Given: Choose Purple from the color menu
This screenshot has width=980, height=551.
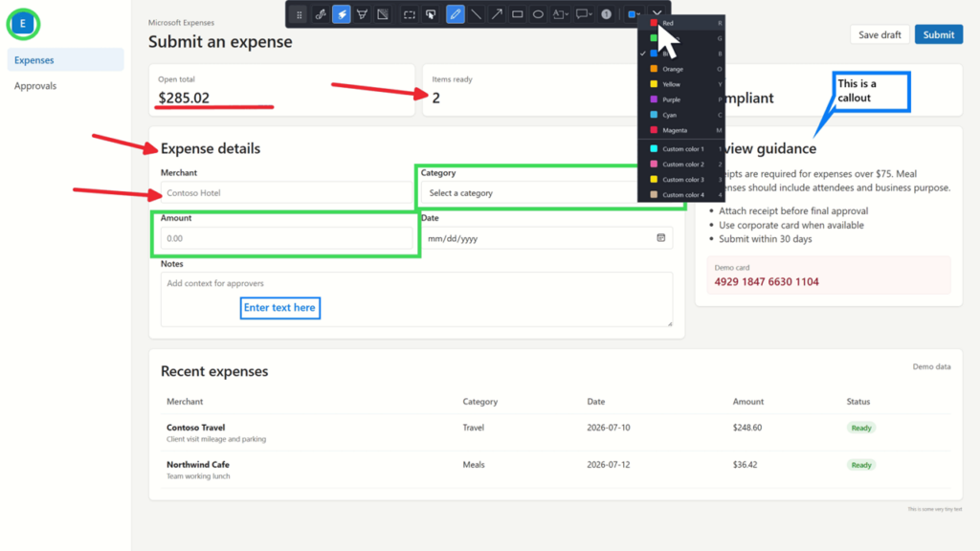Looking at the screenshot, I should click(x=681, y=99).
